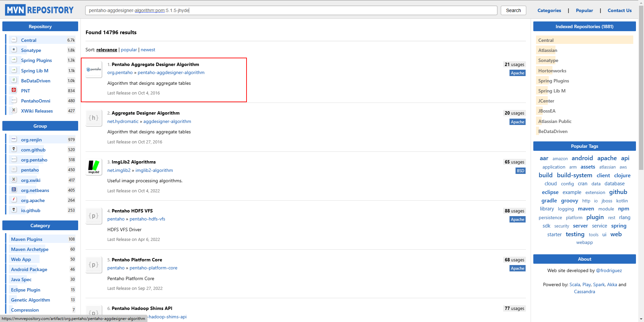Sort results by popular

click(129, 50)
